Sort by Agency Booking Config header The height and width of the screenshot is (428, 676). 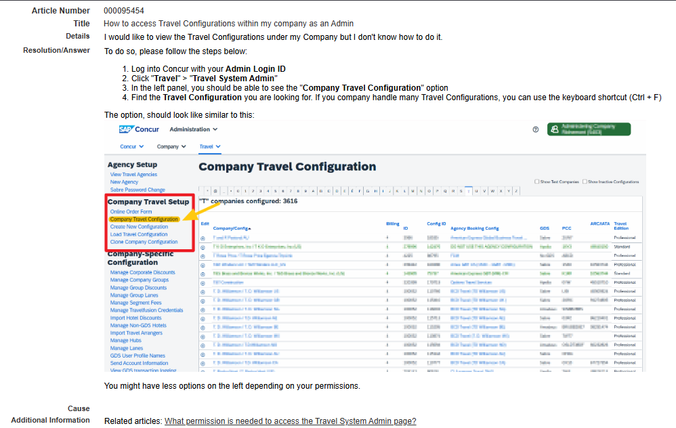(475, 228)
